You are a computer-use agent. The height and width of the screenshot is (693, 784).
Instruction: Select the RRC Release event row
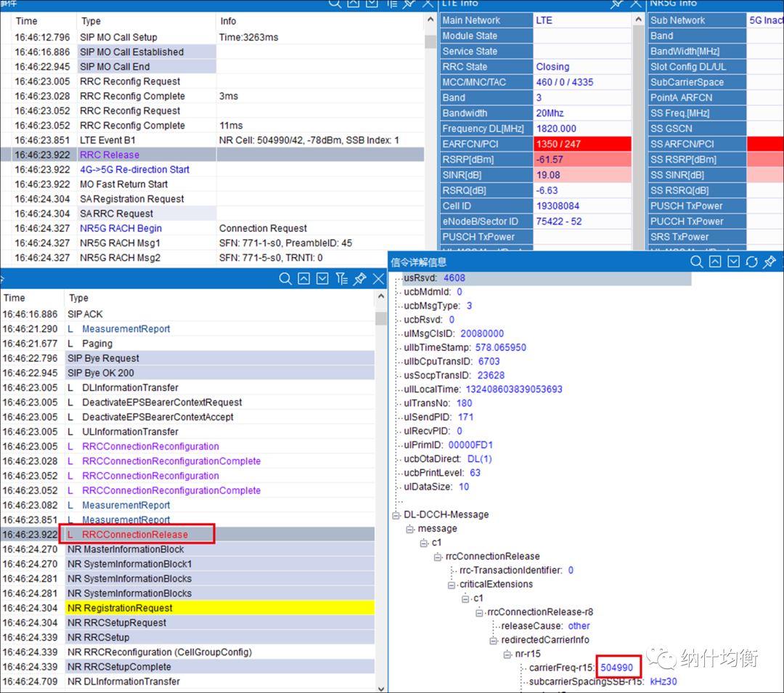click(213, 155)
